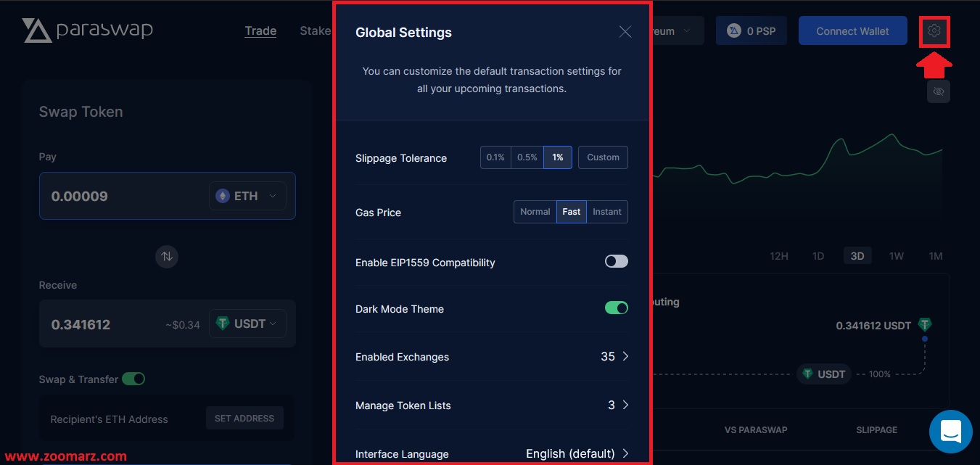The width and height of the screenshot is (980, 465).
Task: Enable EIP1559 Compatibility toggle
Action: 617,261
